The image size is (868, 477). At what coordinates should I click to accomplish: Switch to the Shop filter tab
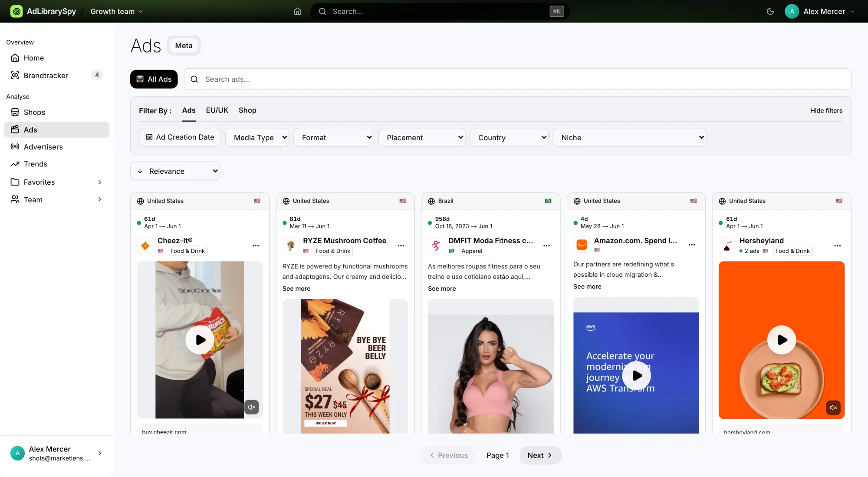tap(247, 110)
